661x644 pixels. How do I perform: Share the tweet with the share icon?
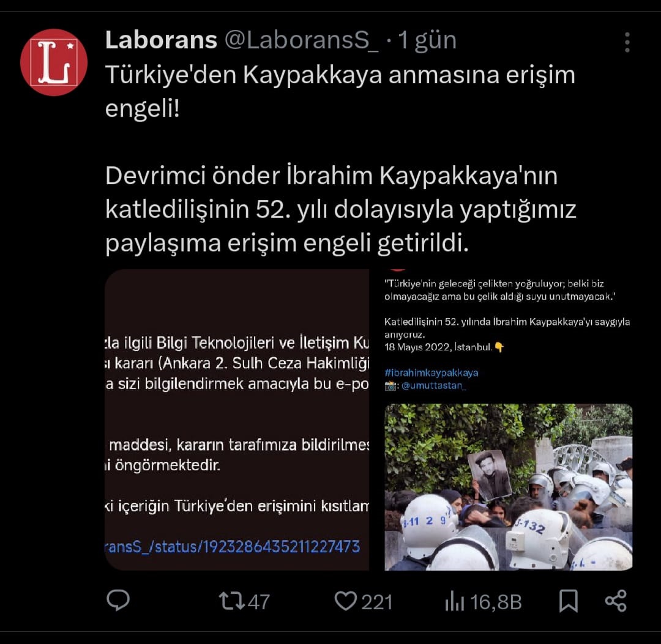click(616, 601)
